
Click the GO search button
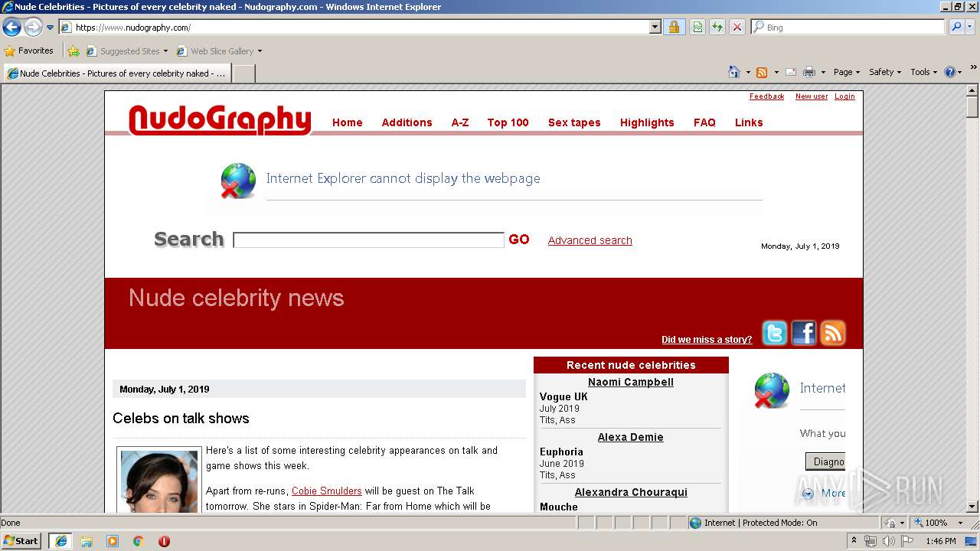(x=519, y=240)
